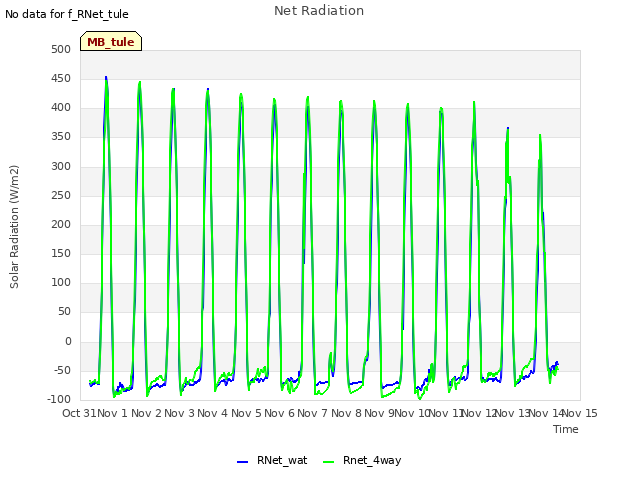Click the Nov 7 x-axis tick label

313,413
